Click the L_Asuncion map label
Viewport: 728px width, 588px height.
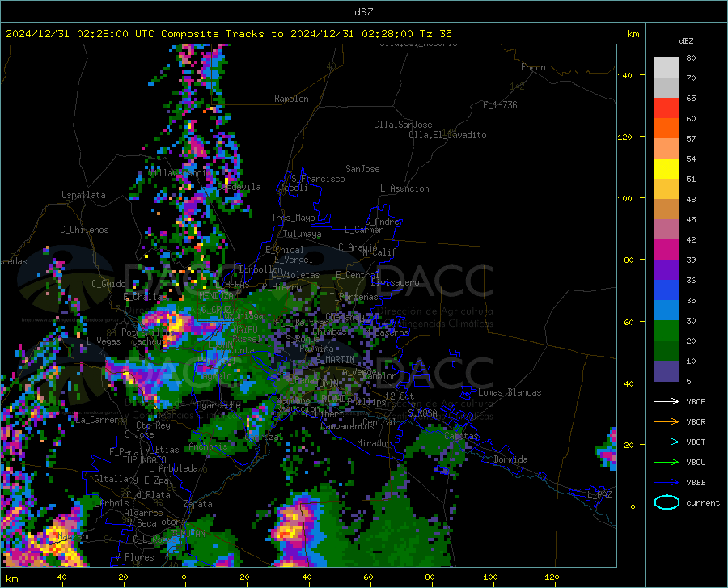(x=404, y=188)
